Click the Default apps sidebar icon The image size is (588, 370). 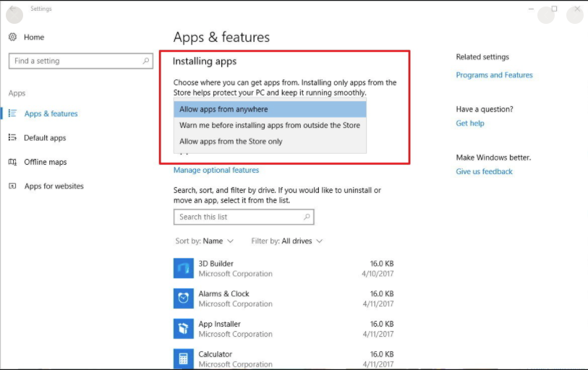[x=12, y=137]
